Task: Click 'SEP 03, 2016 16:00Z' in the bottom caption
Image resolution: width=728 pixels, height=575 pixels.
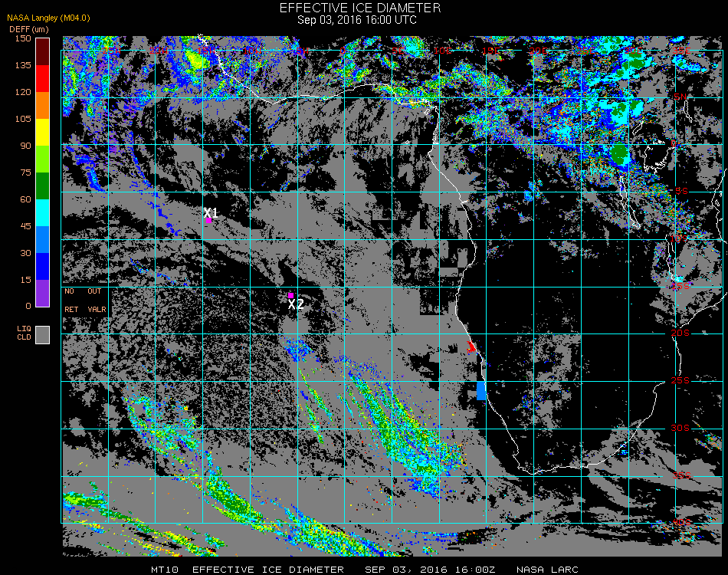Action: pos(430,570)
